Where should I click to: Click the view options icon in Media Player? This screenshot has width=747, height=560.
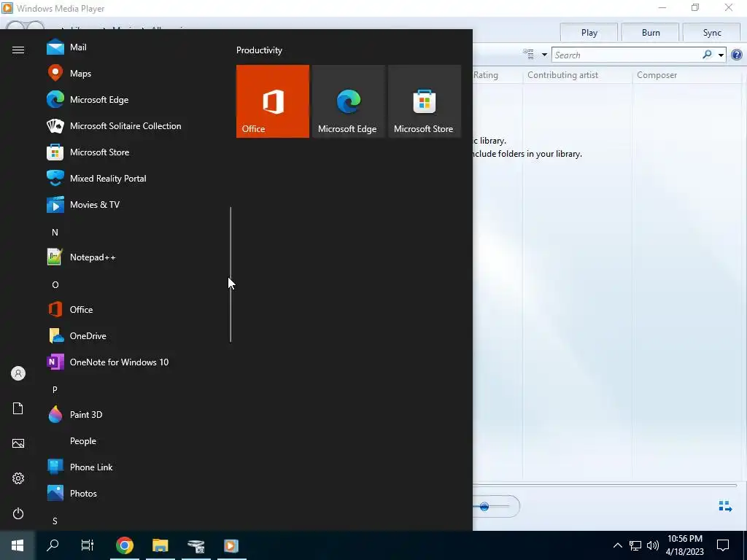coord(528,54)
